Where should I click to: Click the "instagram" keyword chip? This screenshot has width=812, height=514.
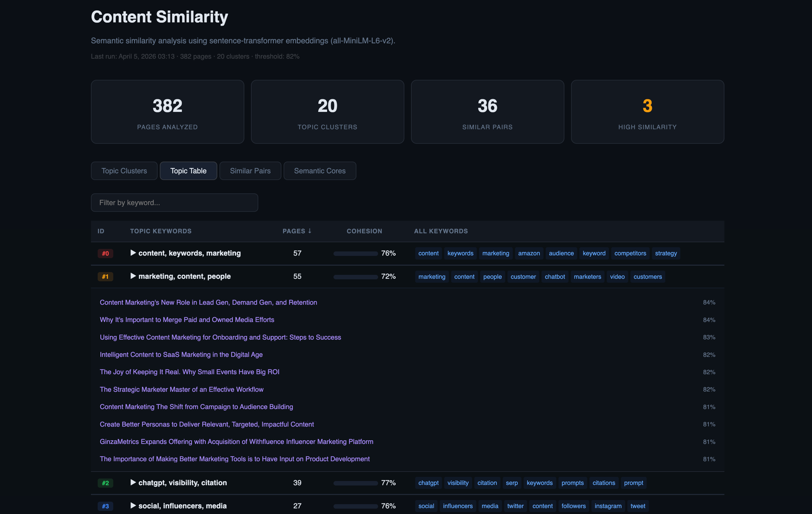[608, 506]
